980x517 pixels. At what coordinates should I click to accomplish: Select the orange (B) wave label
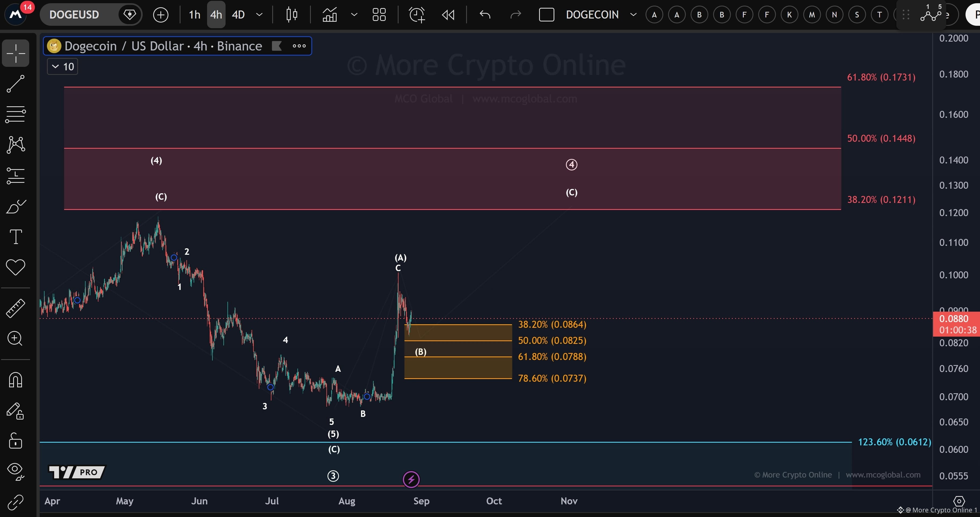pyautogui.click(x=420, y=352)
